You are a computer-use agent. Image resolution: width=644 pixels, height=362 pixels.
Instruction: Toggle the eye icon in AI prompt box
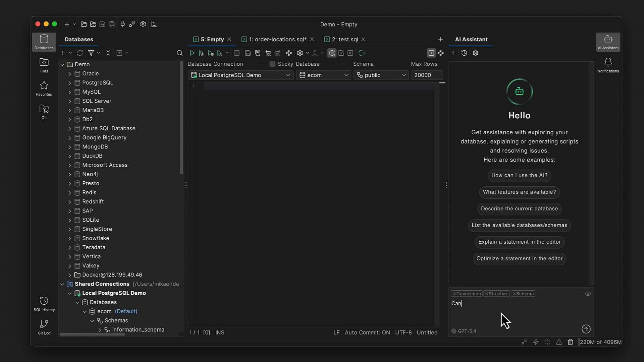coord(588,294)
